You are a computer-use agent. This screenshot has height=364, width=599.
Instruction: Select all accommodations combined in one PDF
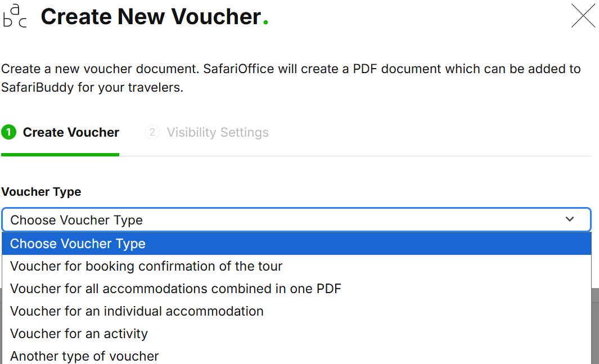coord(175,289)
